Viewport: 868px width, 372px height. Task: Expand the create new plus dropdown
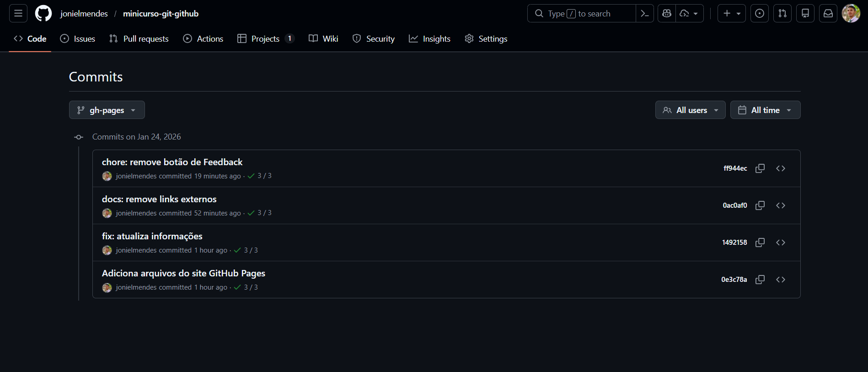click(x=731, y=13)
